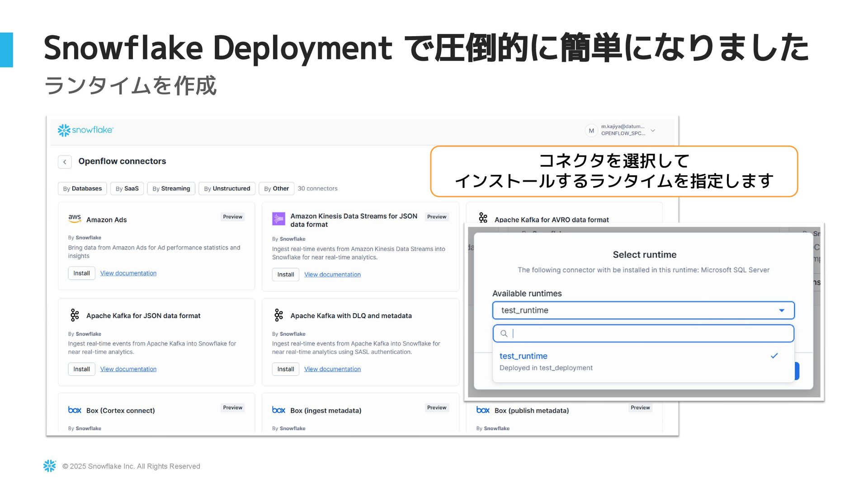
Task: Expand the account menu chevron
Action: [653, 131]
